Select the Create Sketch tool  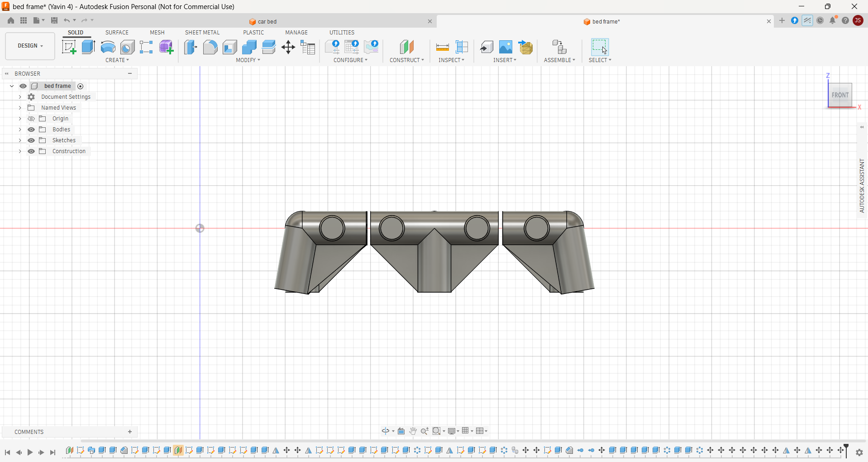tap(69, 47)
